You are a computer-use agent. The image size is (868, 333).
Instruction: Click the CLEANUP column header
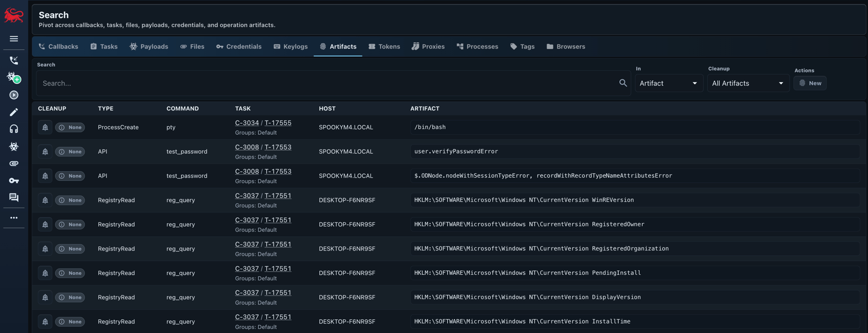pyautogui.click(x=52, y=108)
